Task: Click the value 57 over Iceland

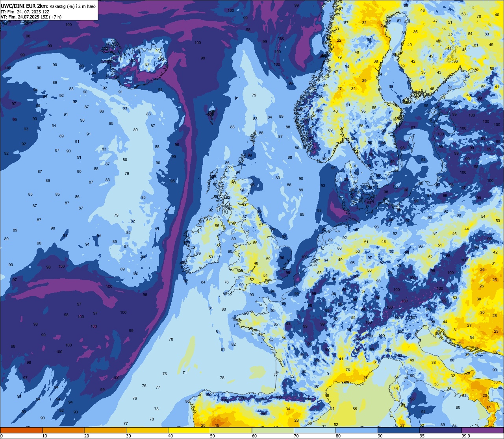Action: tap(147, 65)
